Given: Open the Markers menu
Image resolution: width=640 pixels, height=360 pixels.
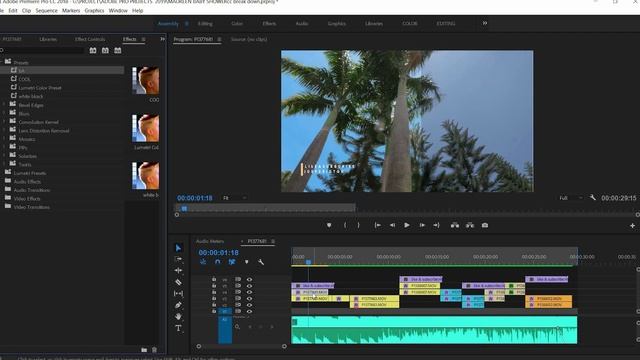Looking at the screenshot, I should pos(71,11).
